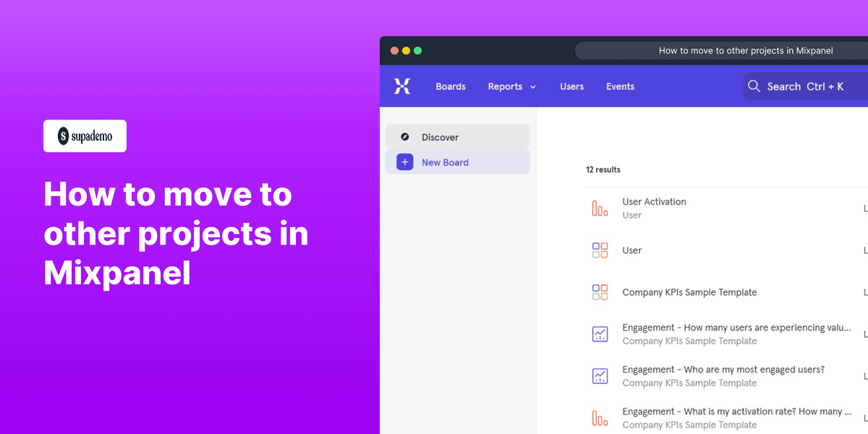
Task: Click the line chart icon for most engaged users
Action: coord(600,375)
